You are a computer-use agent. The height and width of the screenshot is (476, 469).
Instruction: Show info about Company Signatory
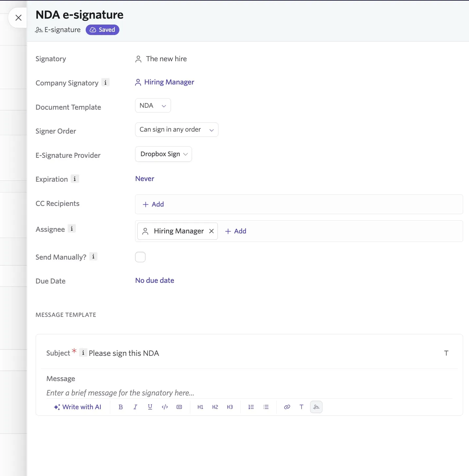pos(105,82)
